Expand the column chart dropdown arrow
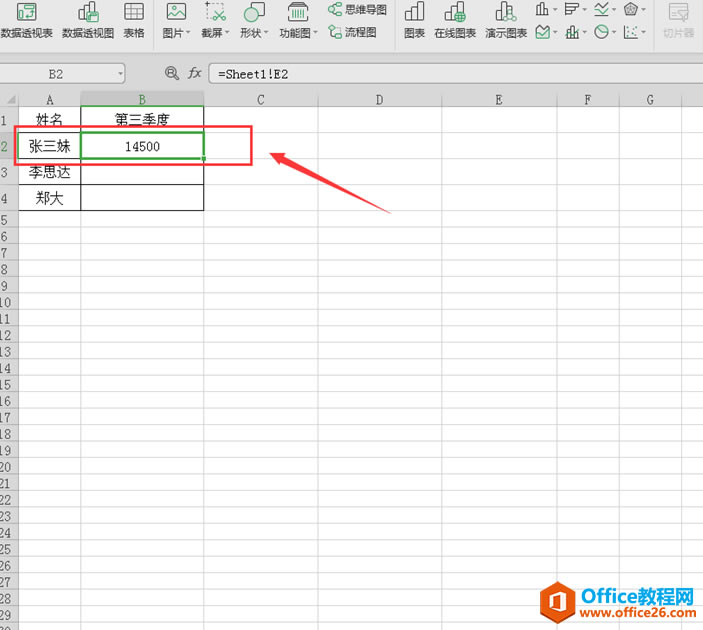Screen dimensions: 703x630 tap(555, 9)
